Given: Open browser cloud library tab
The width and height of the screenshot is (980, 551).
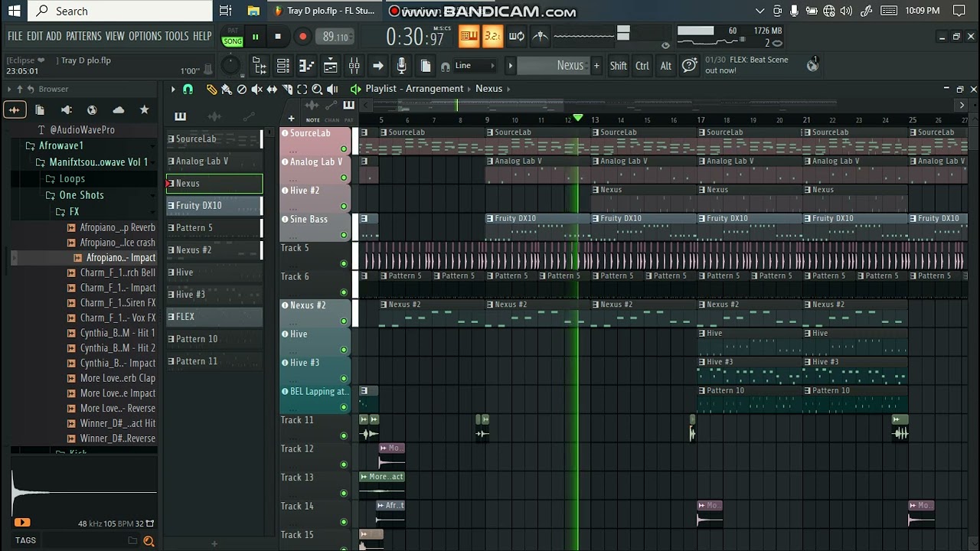Looking at the screenshot, I should [118, 110].
